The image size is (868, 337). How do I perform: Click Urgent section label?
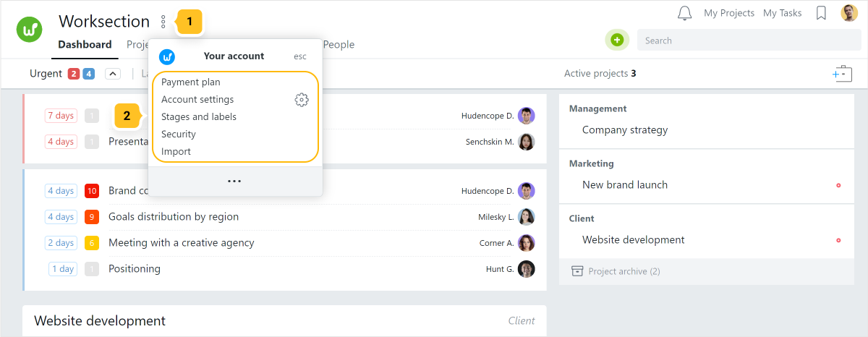[46, 74]
